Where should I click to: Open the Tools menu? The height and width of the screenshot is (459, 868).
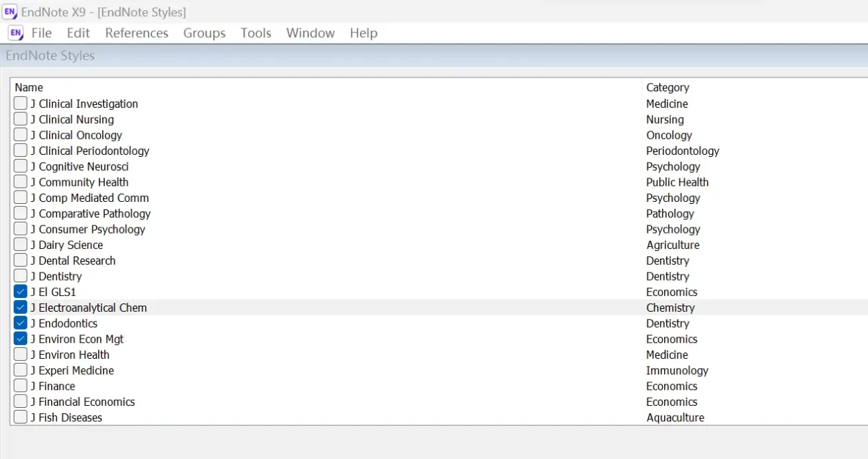coord(256,32)
